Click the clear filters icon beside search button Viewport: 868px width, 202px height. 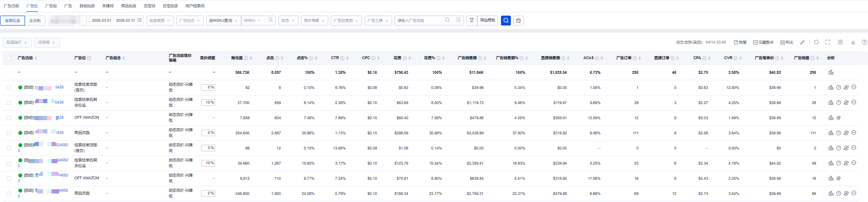coord(518,20)
